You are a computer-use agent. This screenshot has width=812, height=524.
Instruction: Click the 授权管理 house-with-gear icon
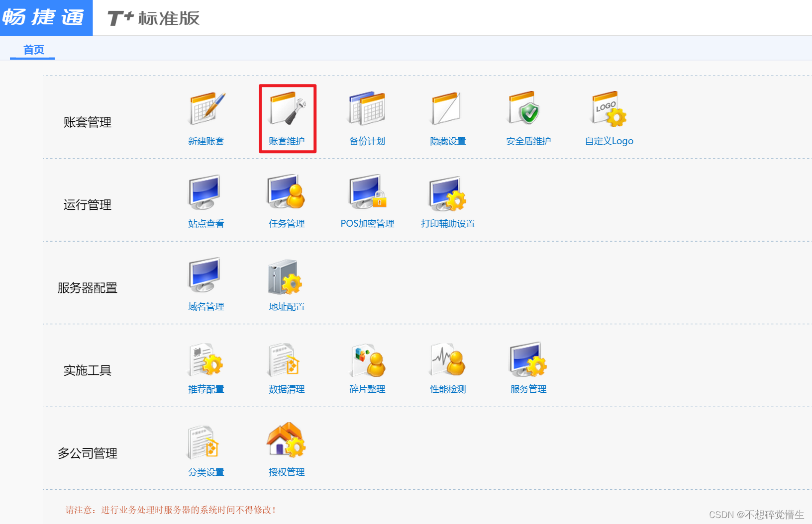tap(286, 440)
